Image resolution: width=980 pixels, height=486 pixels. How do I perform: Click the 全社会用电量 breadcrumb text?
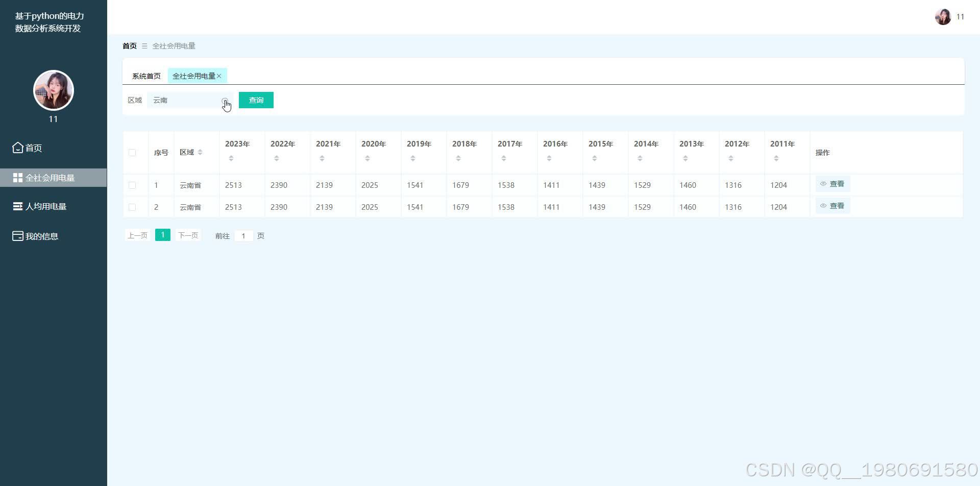click(174, 46)
